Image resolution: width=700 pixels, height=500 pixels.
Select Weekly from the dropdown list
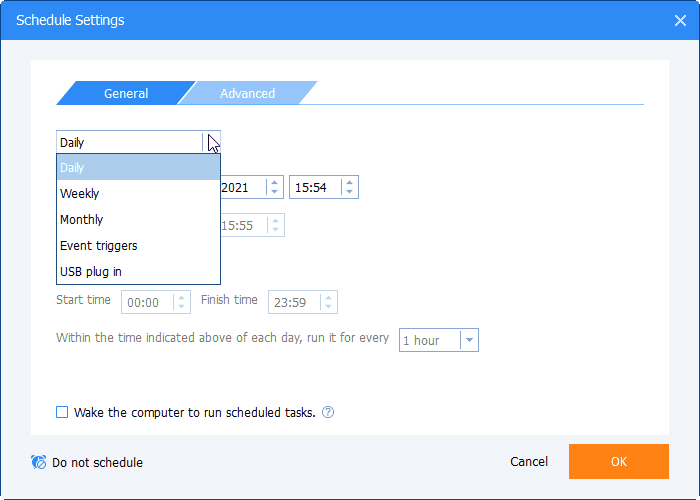click(80, 194)
